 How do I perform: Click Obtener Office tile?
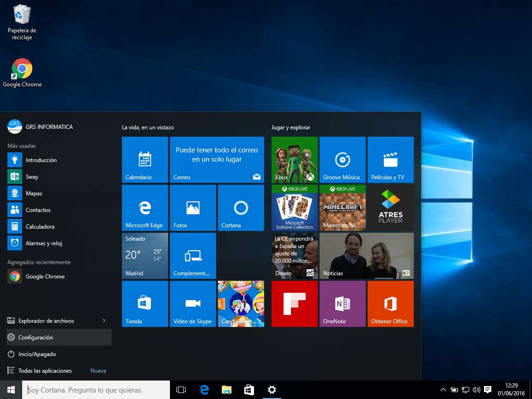pyautogui.click(x=391, y=304)
